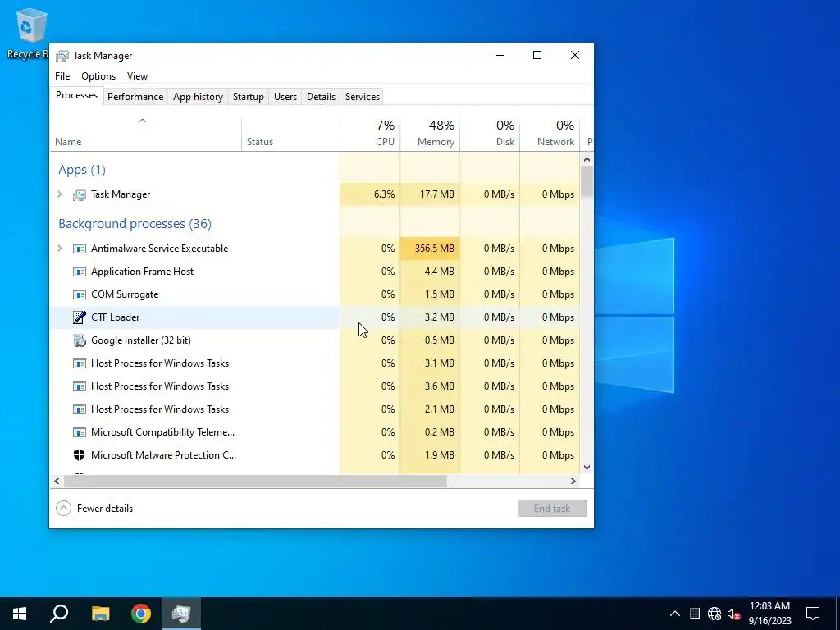This screenshot has width=840, height=630.
Task: Click the Background processes (36) header
Action: click(x=135, y=224)
